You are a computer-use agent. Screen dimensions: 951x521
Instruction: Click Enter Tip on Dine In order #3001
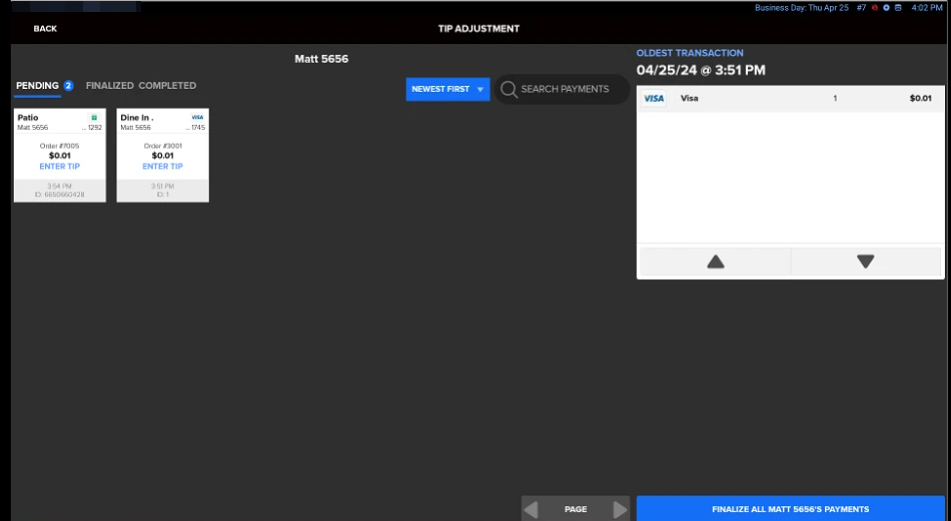(x=163, y=166)
